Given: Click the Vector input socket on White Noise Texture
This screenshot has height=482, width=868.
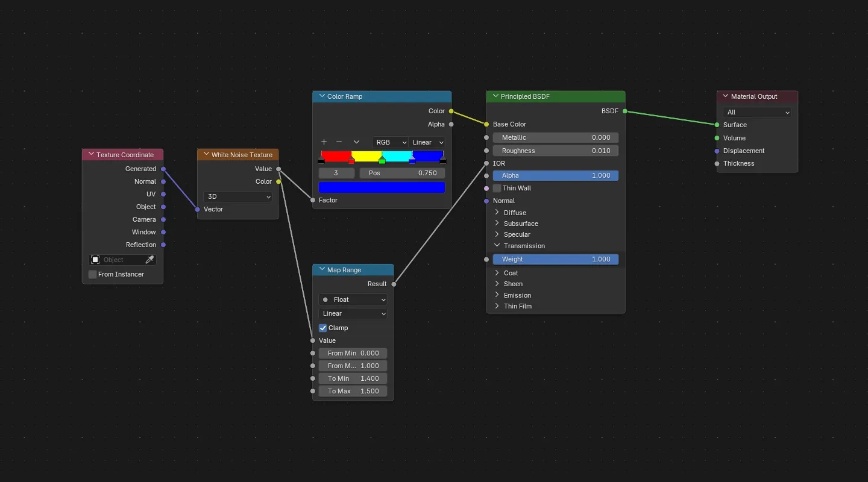Looking at the screenshot, I should (x=197, y=209).
